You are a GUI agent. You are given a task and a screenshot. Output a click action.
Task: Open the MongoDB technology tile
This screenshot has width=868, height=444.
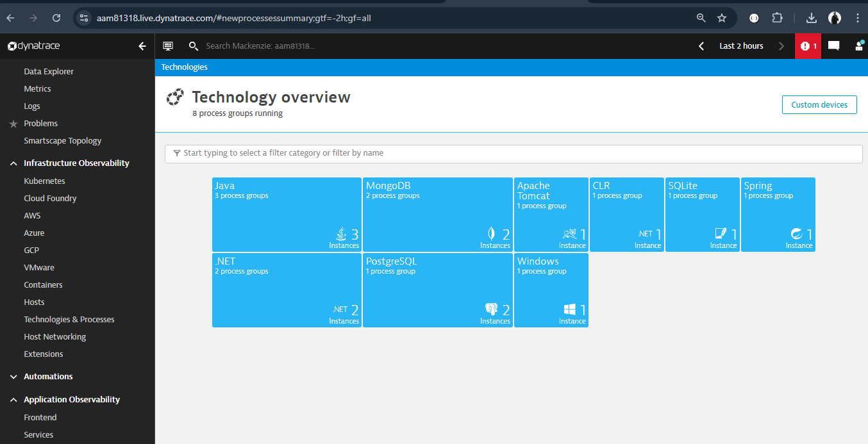coord(438,215)
